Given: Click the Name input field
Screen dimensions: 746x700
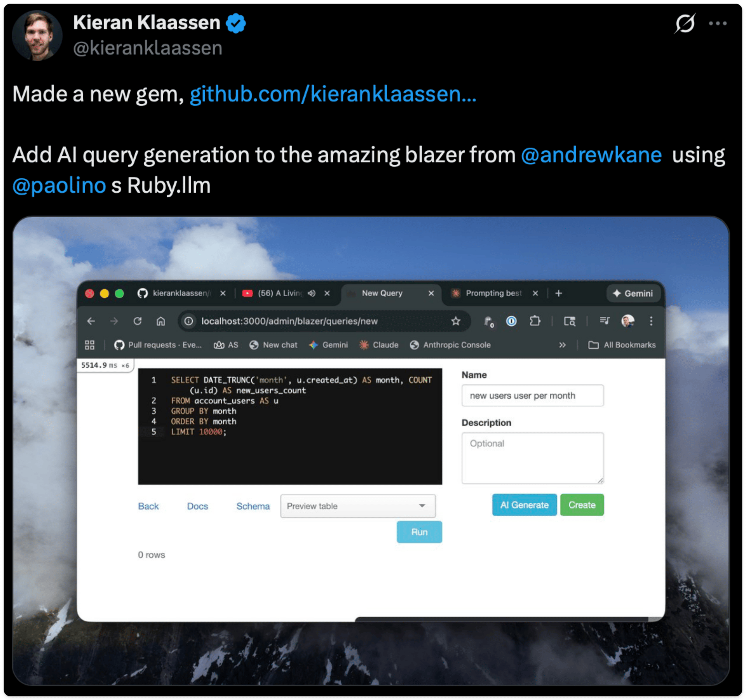Looking at the screenshot, I should (x=532, y=395).
